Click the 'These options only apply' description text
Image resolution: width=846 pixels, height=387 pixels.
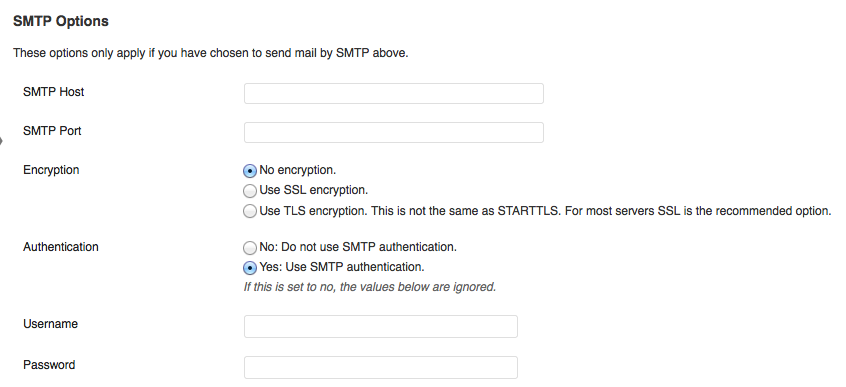(210, 53)
